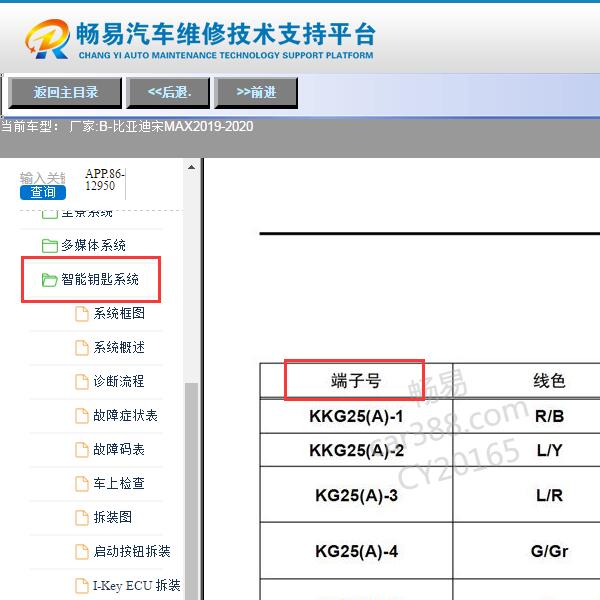Focus the keyword search input field
600x600 pixels.
tap(43, 178)
